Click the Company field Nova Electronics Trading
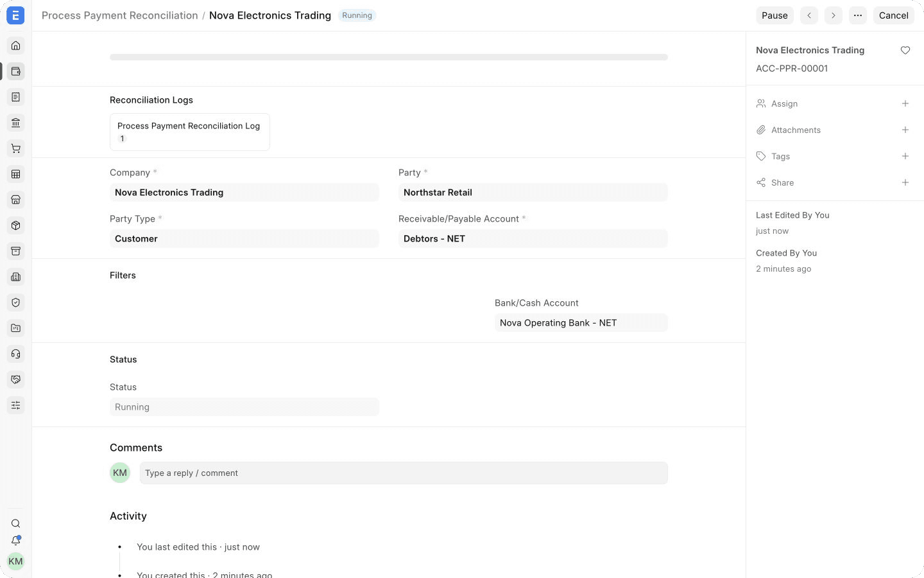924x578 pixels. pyautogui.click(x=244, y=193)
